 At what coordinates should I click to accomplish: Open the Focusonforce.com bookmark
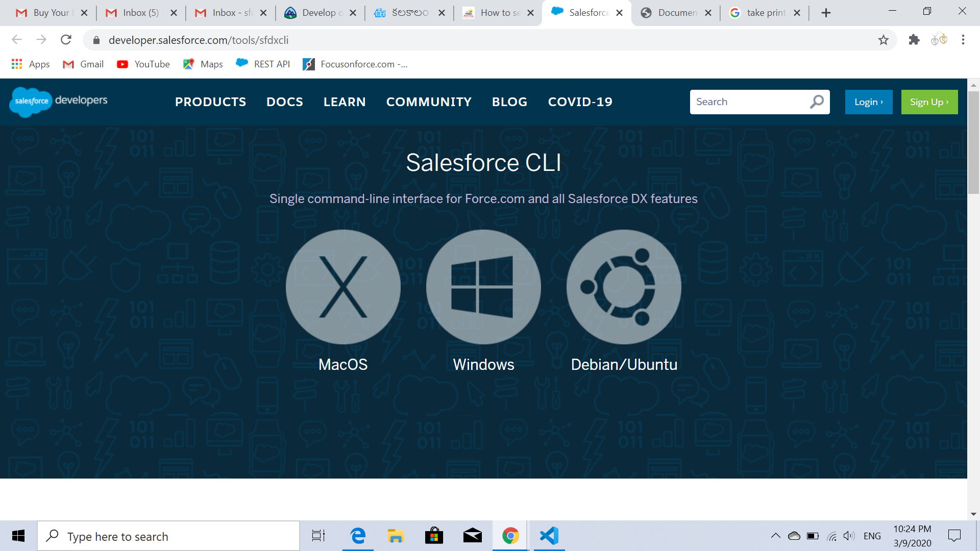click(x=355, y=64)
